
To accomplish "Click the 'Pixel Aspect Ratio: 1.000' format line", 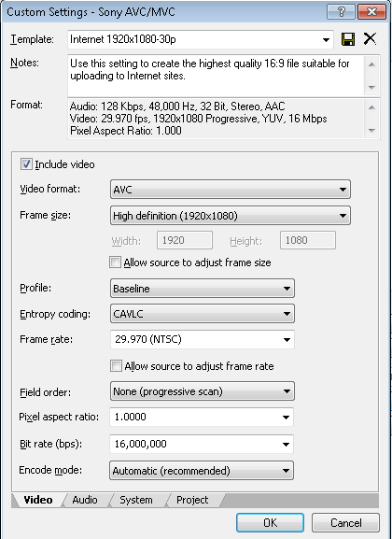I will (x=126, y=131).
